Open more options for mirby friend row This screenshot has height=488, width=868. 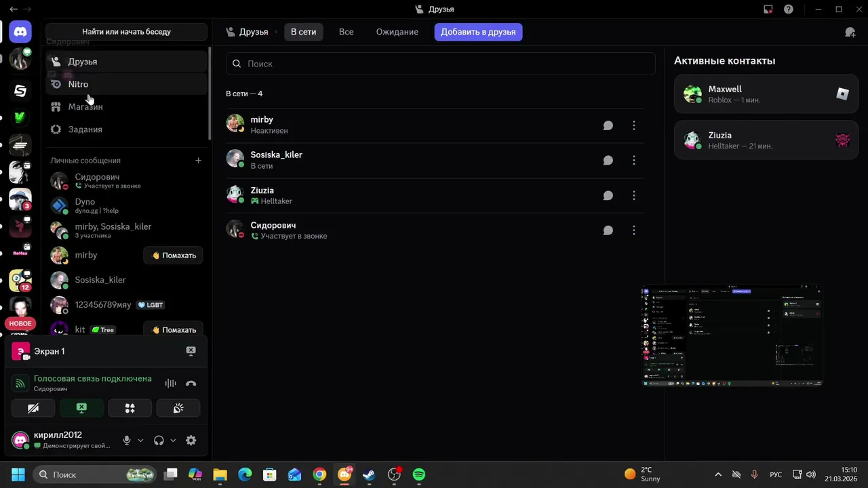click(634, 125)
